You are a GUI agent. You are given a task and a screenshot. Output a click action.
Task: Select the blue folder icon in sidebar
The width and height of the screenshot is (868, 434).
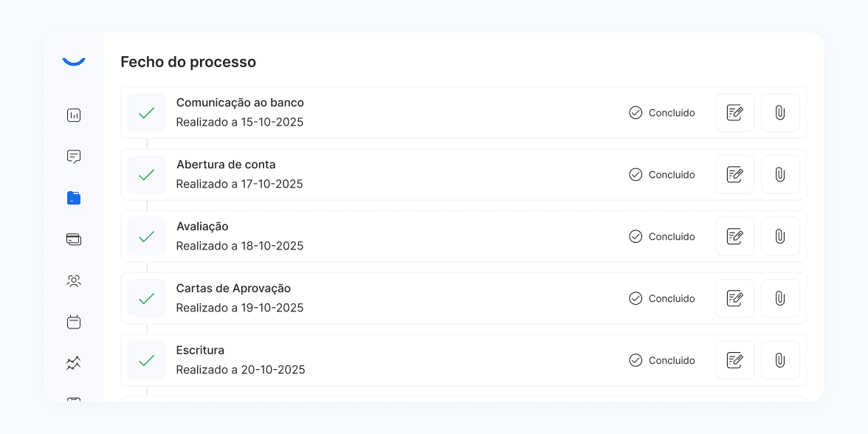click(74, 198)
